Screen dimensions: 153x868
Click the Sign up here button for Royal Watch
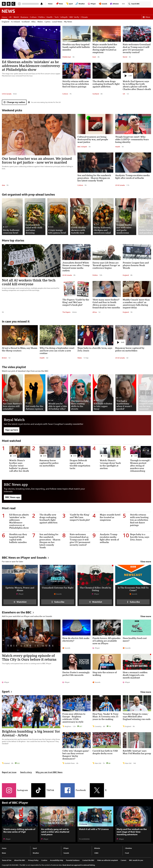click(x=11, y=430)
